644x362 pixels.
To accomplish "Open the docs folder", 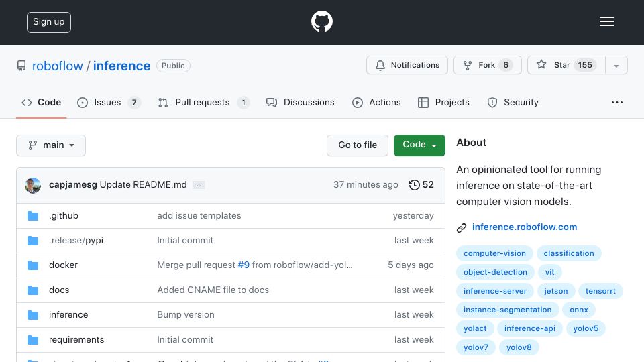I will (59, 290).
